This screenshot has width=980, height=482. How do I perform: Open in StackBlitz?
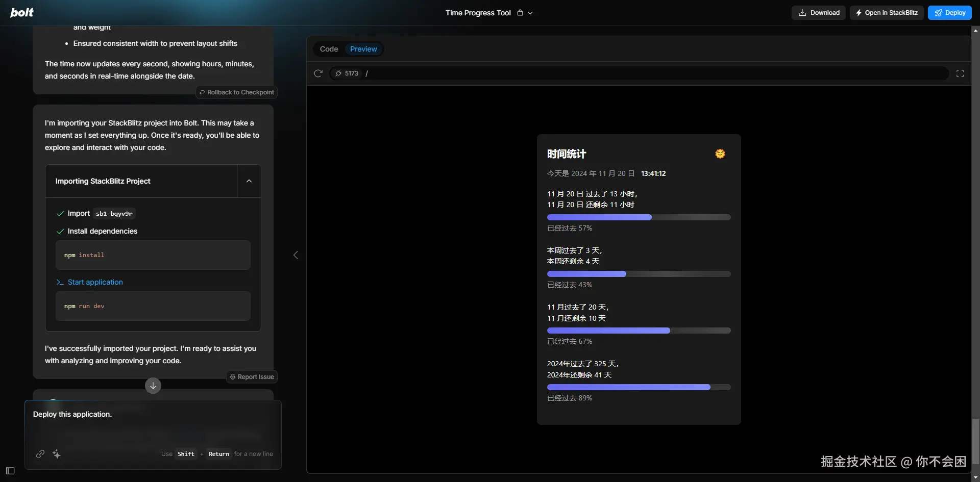tap(887, 13)
